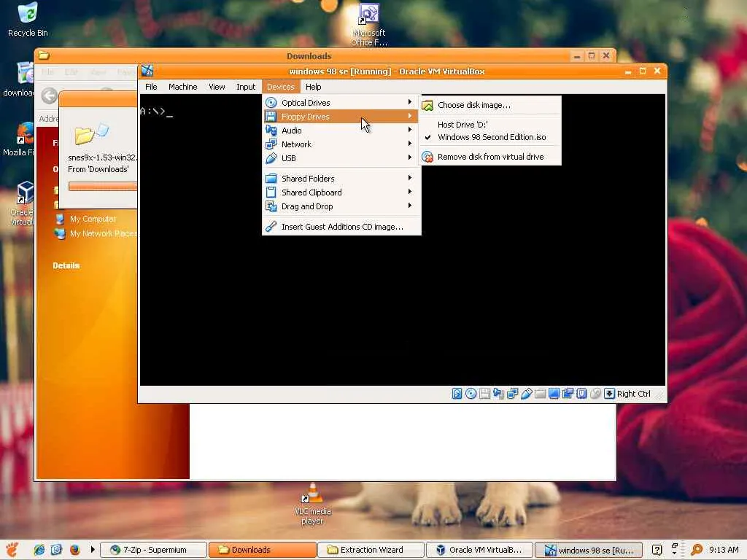Close the open Devices menu

click(x=281, y=87)
